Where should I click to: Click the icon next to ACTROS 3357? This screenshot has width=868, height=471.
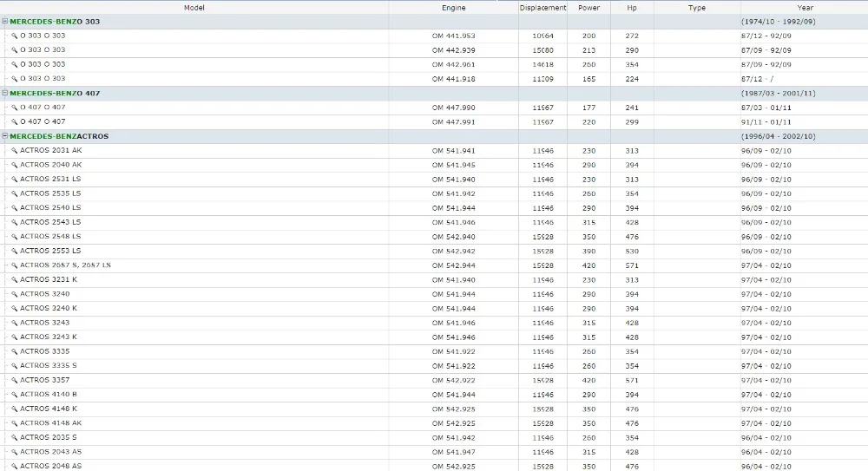tap(15, 380)
